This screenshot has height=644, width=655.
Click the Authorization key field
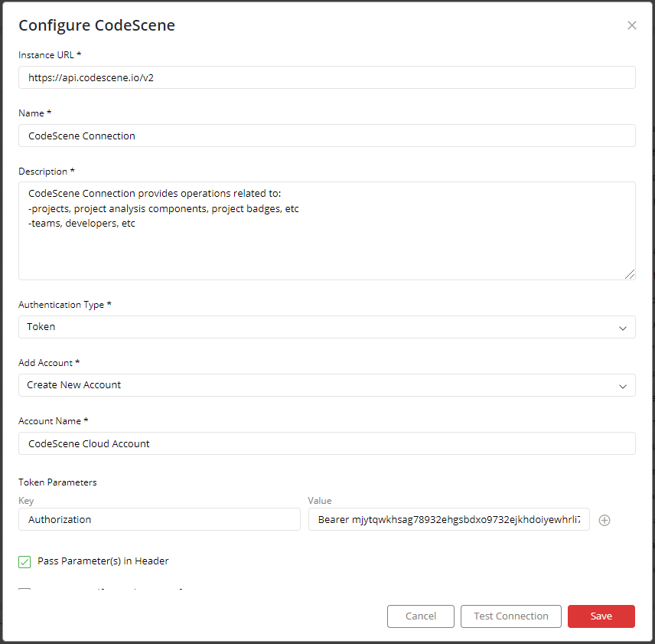pos(159,519)
